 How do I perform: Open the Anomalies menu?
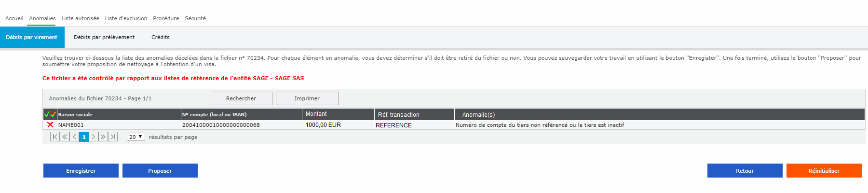pyautogui.click(x=42, y=18)
